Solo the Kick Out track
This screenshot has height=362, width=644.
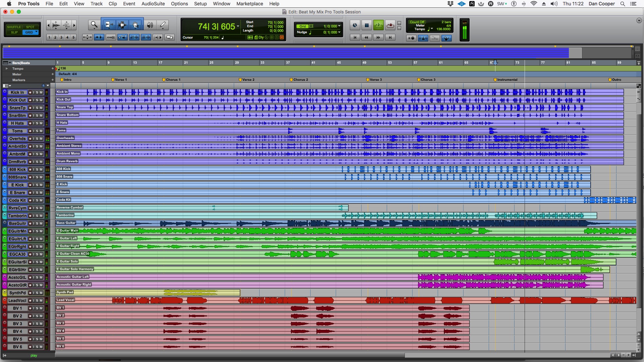37,100
